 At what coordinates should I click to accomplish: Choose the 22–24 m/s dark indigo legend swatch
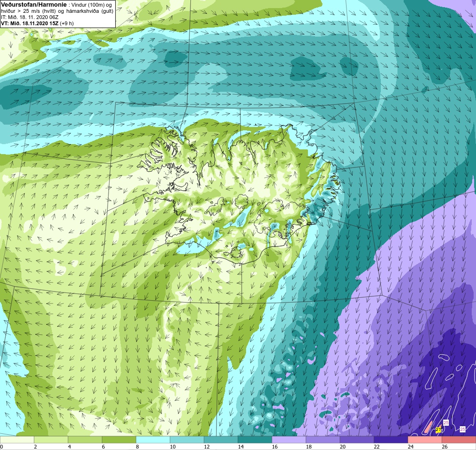click(391, 440)
